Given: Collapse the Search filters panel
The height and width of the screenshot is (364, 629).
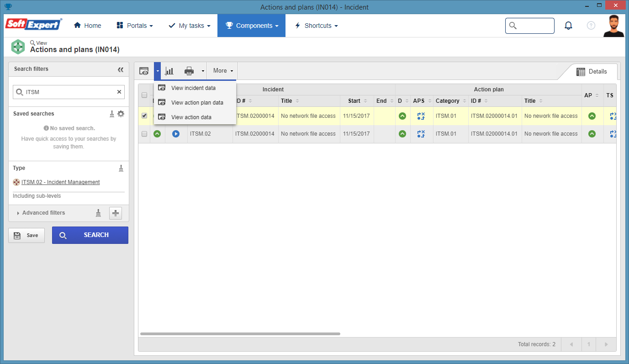Looking at the screenshot, I should [x=121, y=69].
